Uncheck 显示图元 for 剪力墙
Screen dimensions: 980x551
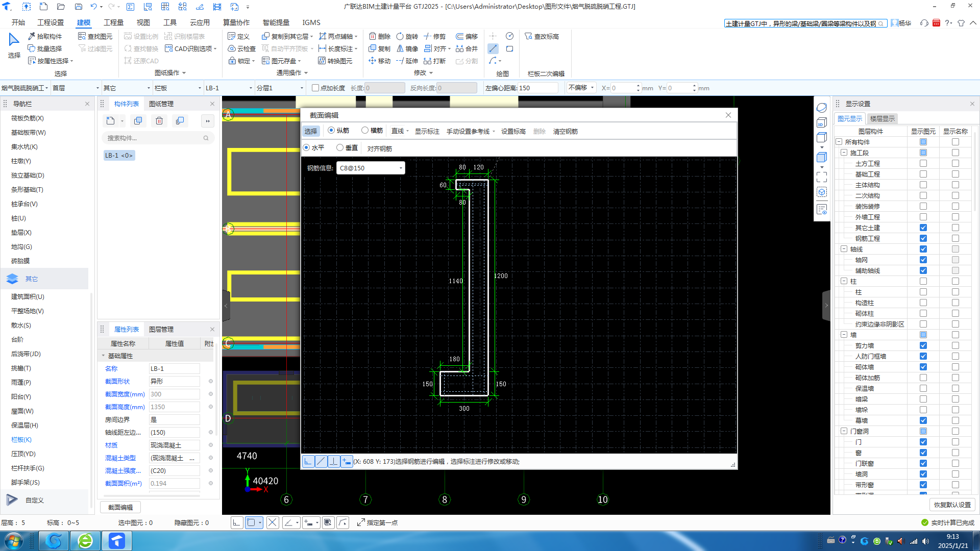tap(923, 345)
